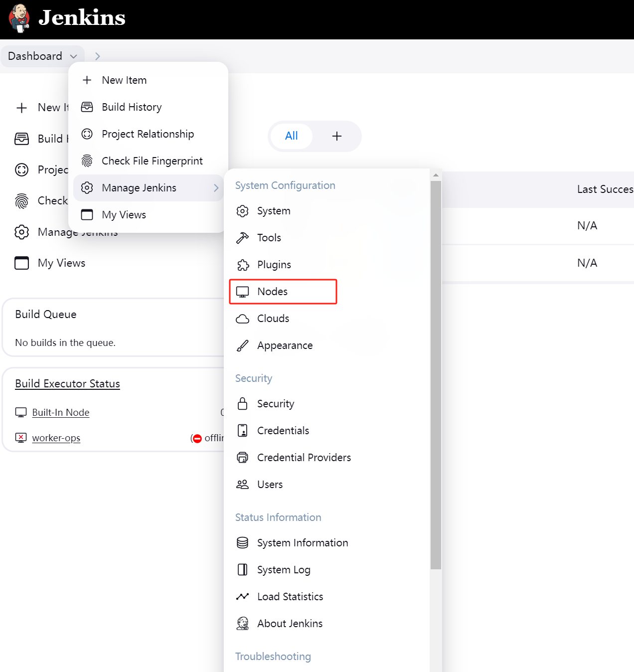Click the sidebar New Item plus icon
Screen dimensions: 634x672
[x=21, y=108]
